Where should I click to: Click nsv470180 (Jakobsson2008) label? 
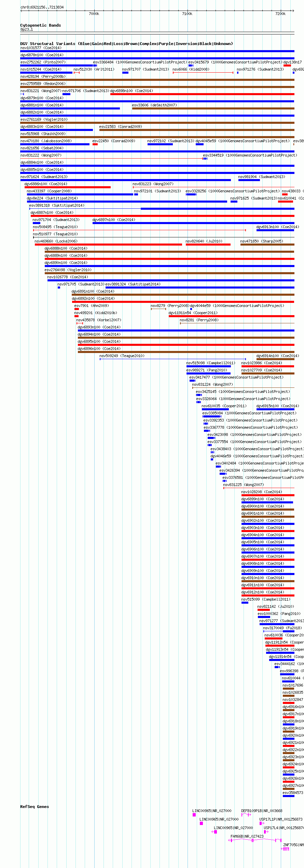point(46,141)
